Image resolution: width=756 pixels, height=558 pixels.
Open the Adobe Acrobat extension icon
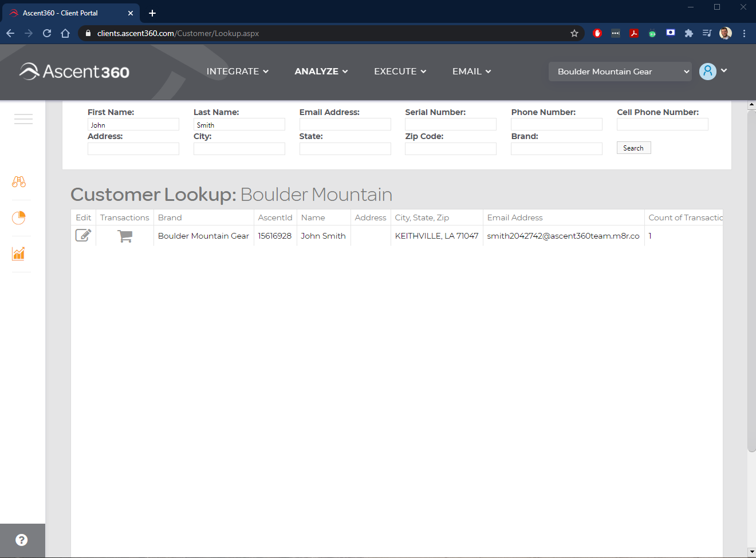pyautogui.click(x=634, y=33)
